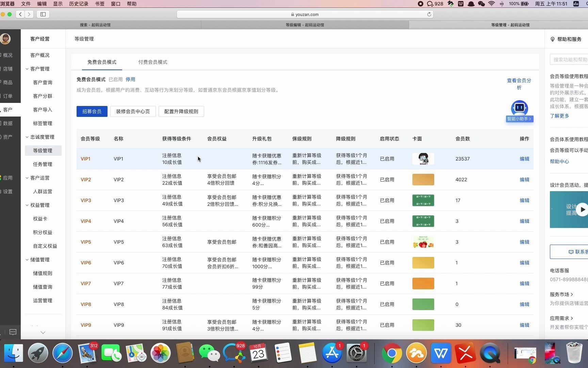Click 装修会员中心页 button
588x368 pixels.
point(133,111)
